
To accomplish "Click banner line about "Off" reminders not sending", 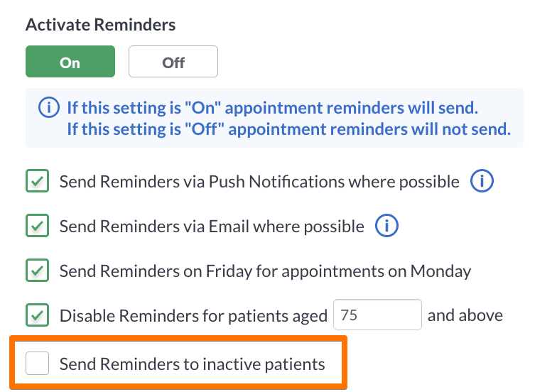I will pos(288,129).
